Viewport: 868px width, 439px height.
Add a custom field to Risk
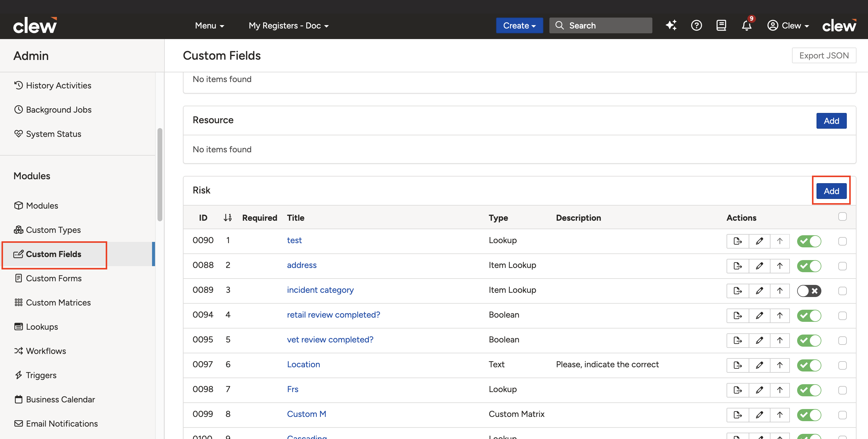[x=831, y=191]
